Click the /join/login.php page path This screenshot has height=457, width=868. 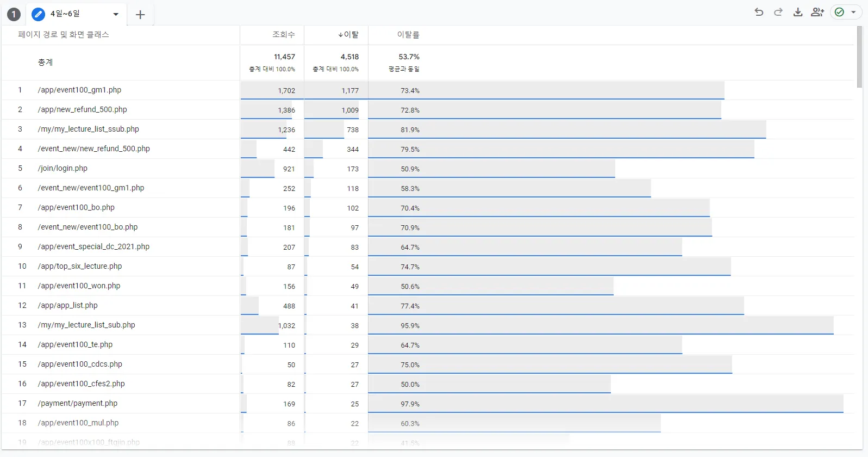(x=63, y=169)
